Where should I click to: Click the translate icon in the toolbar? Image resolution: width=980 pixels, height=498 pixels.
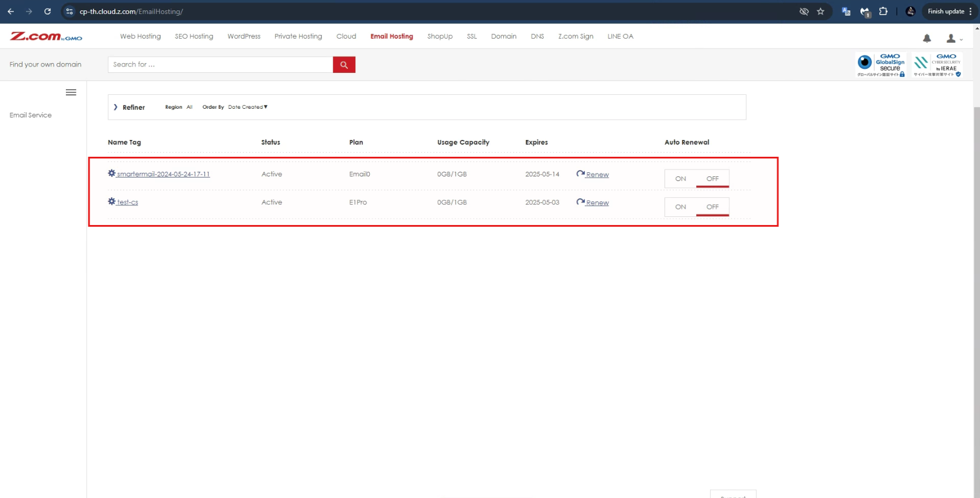pyautogui.click(x=846, y=12)
